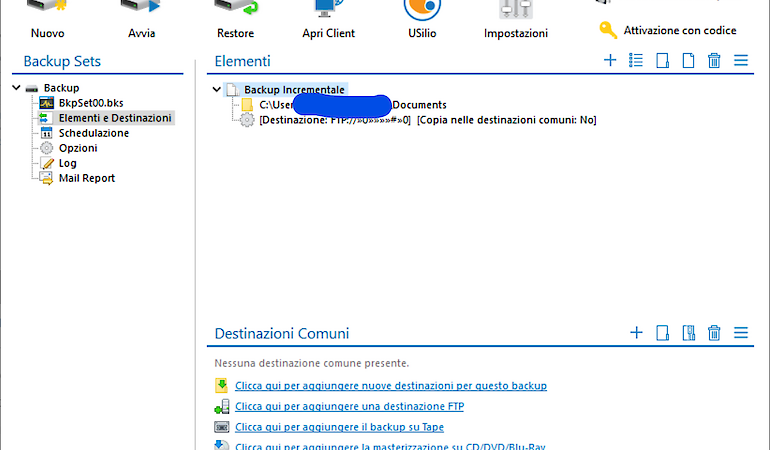This screenshot has height=450, width=770.
Task: Launch Apri Client from the toolbar
Action: coord(329,20)
